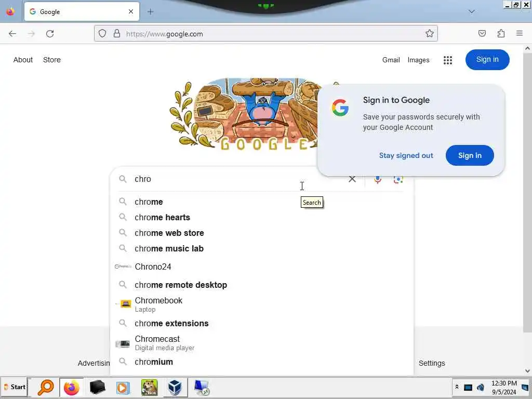
Task: Click the Firefox View icon in tab bar
Action: (10, 11)
